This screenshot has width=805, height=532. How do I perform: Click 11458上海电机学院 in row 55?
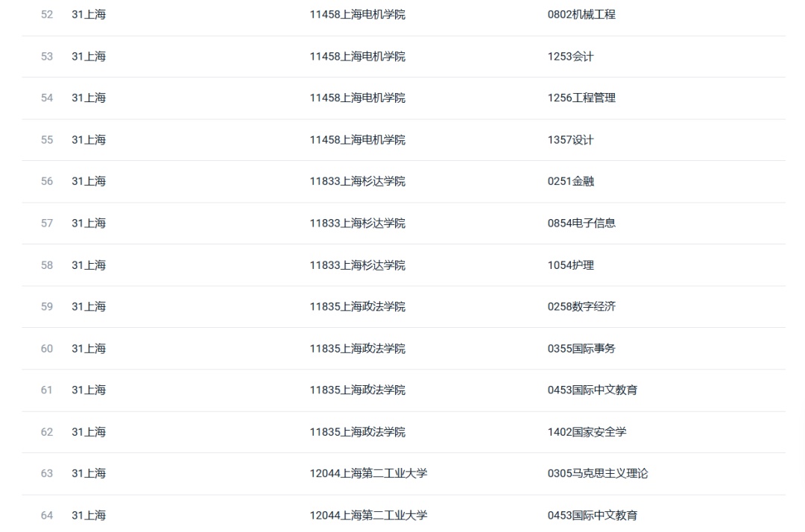click(357, 140)
